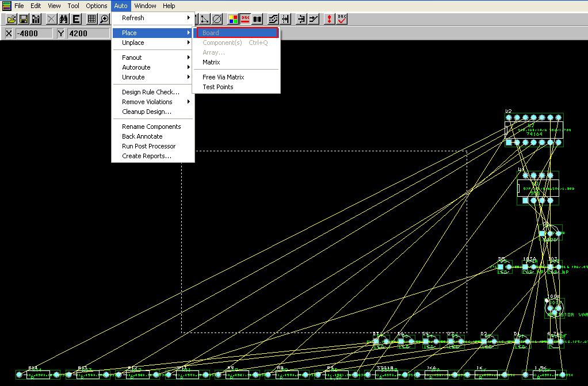Click the binoculars Find icon
Viewport: 588px width, 386px height.
[64, 19]
